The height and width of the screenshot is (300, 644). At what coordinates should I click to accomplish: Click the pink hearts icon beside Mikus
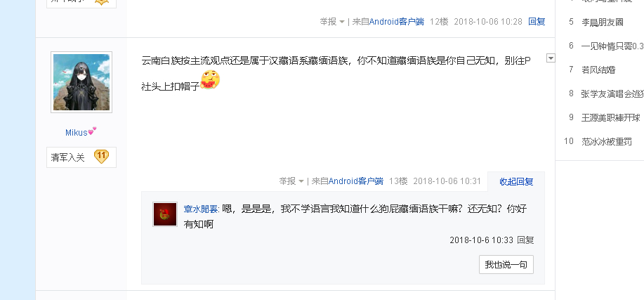[x=92, y=131]
